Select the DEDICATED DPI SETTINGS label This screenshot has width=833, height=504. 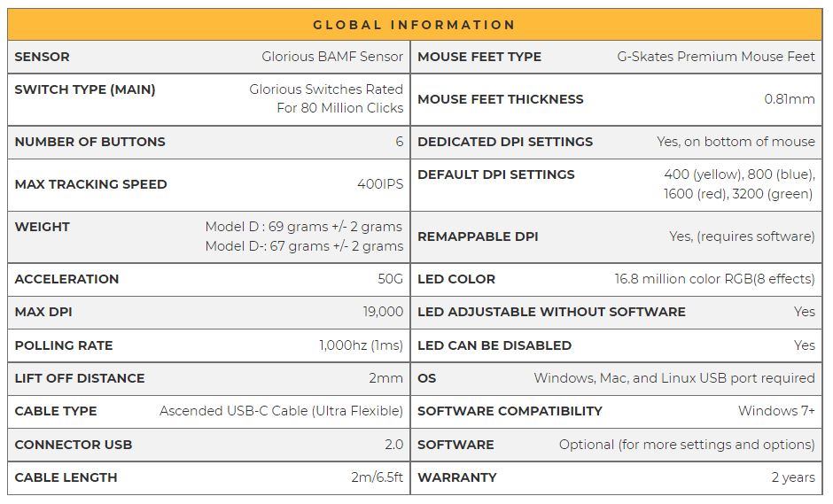[505, 142]
